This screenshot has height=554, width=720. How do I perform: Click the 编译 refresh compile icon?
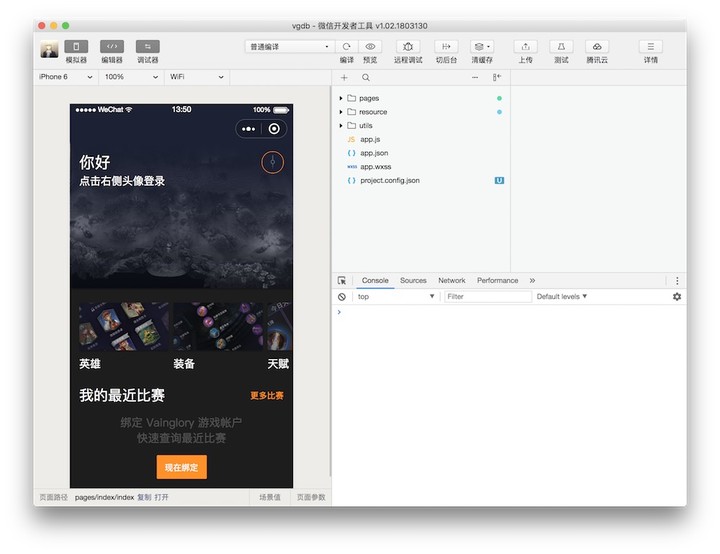[347, 46]
